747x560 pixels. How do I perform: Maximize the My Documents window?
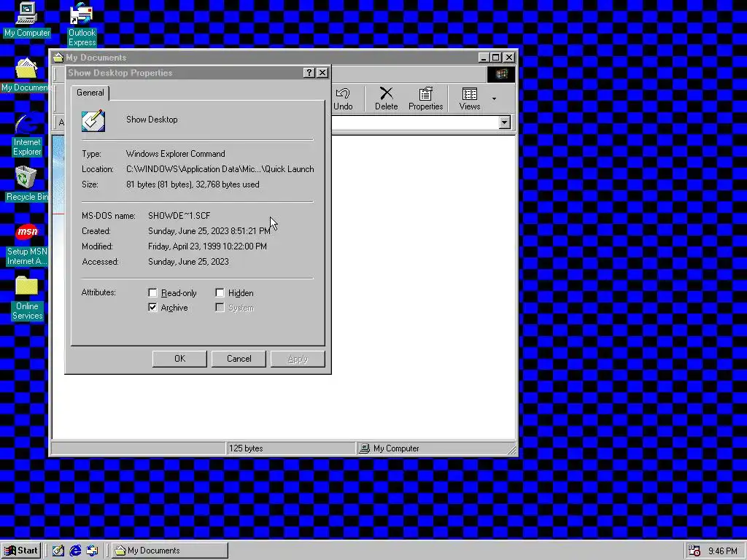(x=496, y=58)
